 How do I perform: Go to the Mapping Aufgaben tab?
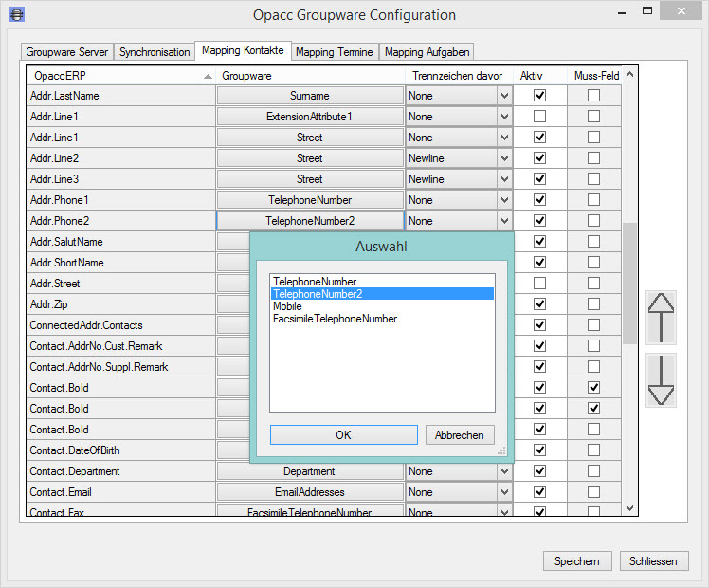427,52
